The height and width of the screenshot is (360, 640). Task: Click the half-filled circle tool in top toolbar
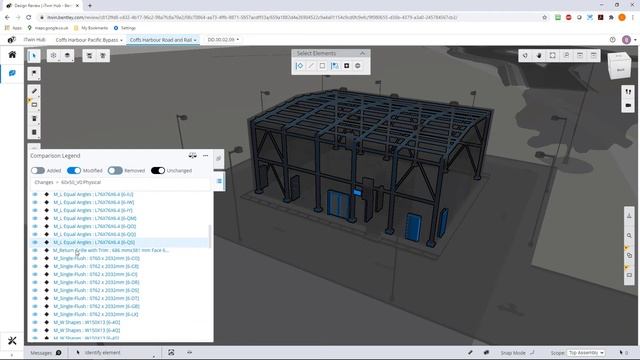click(67, 56)
